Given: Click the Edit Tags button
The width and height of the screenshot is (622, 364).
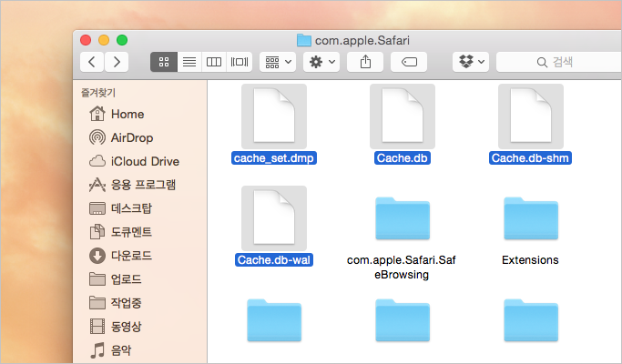Looking at the screenshot, I should [409, 62].
